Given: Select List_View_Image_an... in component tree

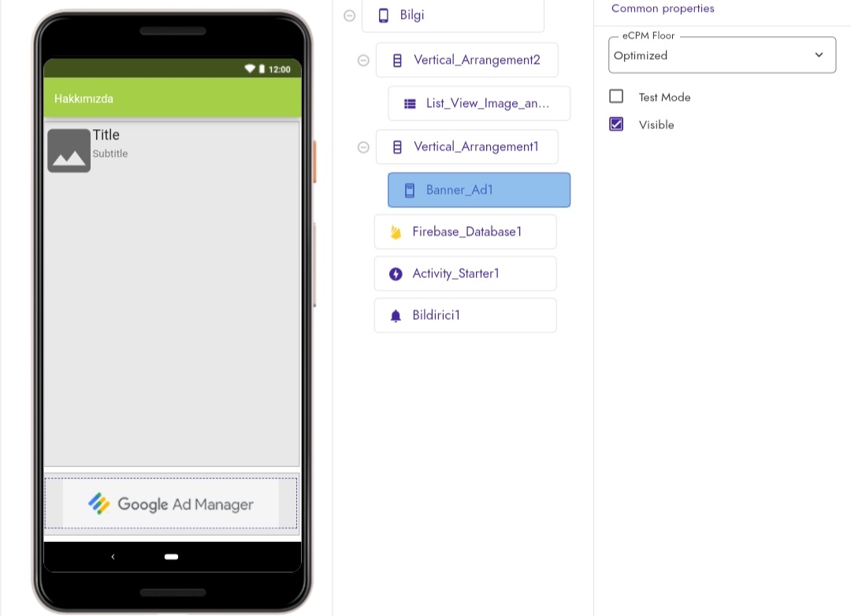Looking at the screenshot, I should pos(479,104).
